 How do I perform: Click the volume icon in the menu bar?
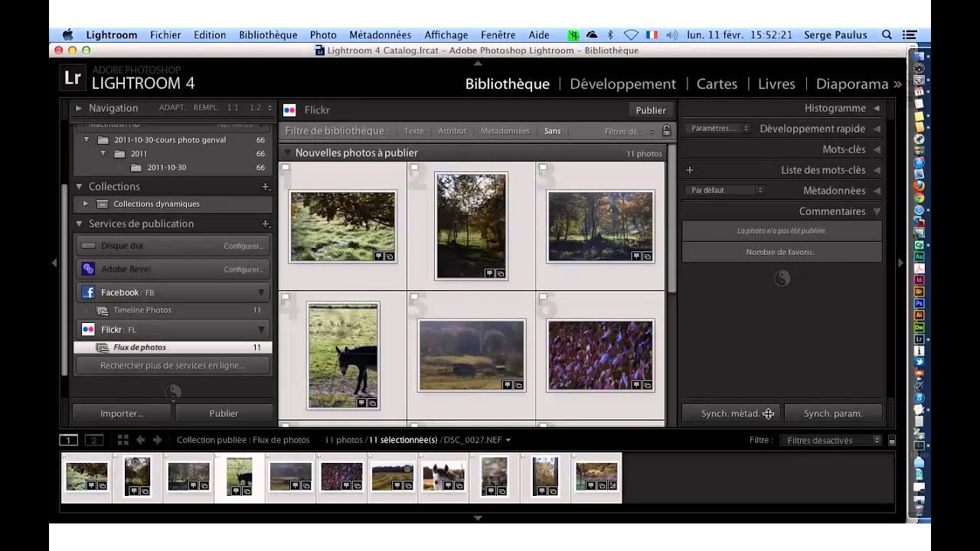coord(672,35)
